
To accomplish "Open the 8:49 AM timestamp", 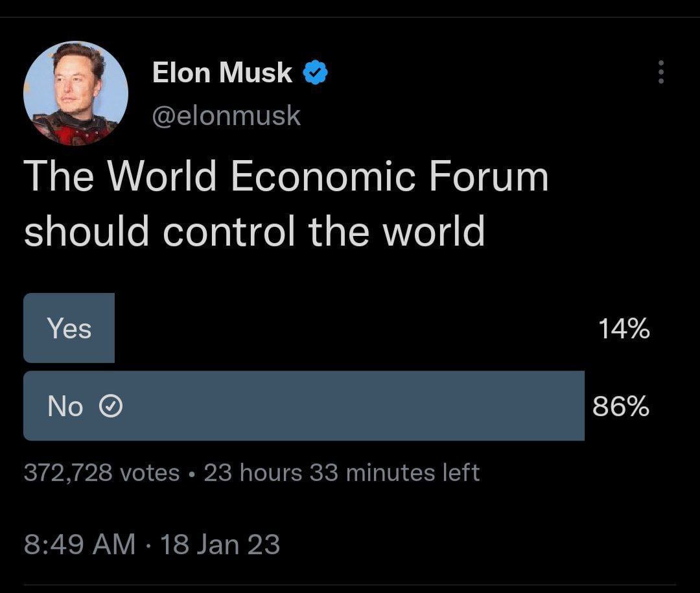I will 80,544.
